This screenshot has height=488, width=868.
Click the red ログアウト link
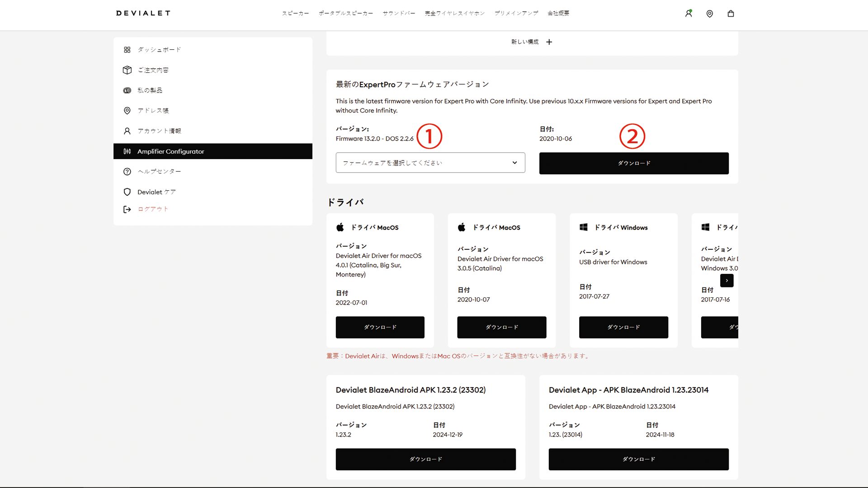(153, 209)
